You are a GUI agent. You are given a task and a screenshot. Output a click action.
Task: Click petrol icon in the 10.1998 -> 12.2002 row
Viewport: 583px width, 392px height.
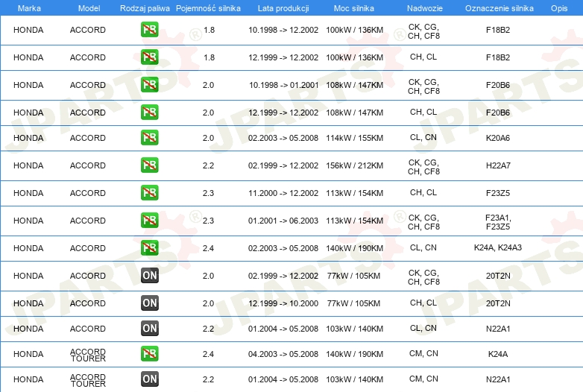(149, 30)
